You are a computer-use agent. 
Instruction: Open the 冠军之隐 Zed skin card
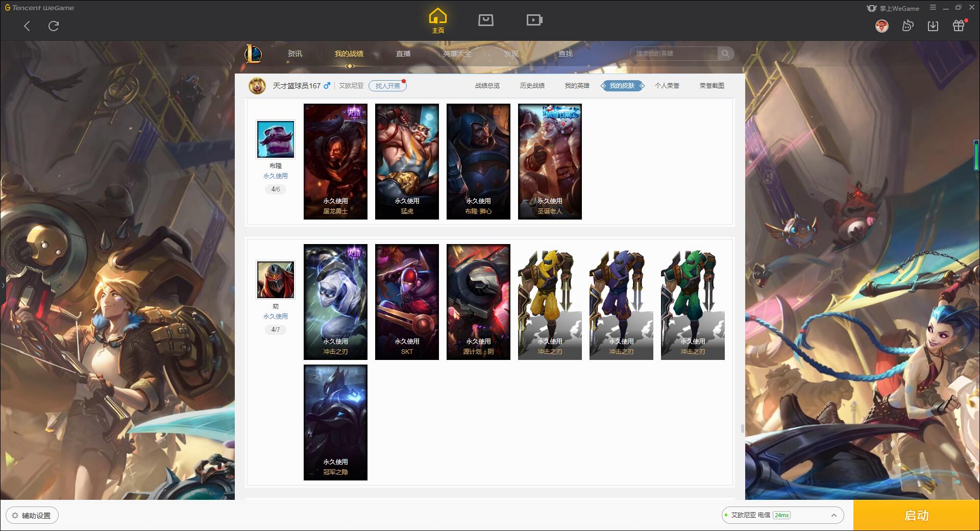335,423
